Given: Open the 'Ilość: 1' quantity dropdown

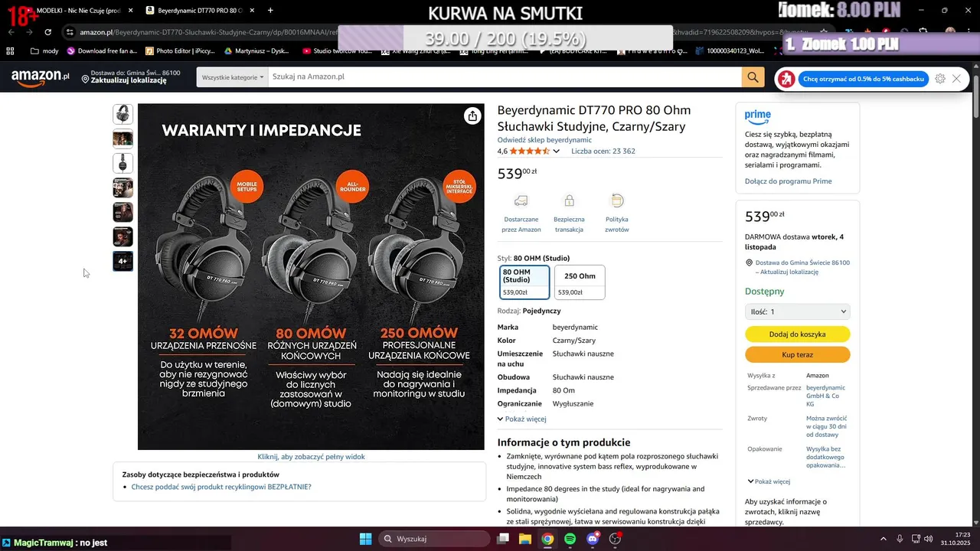Looking at the screenshot, I should point(797,311).
